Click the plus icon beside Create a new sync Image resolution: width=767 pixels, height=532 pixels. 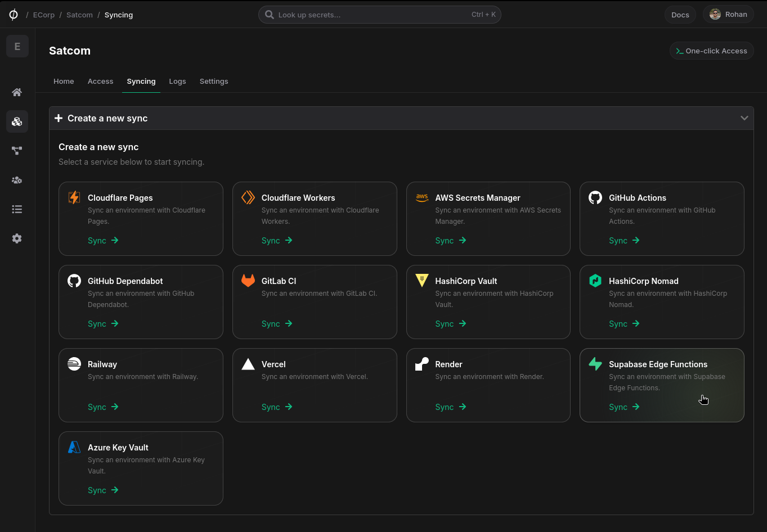click(x=59, y=118)
